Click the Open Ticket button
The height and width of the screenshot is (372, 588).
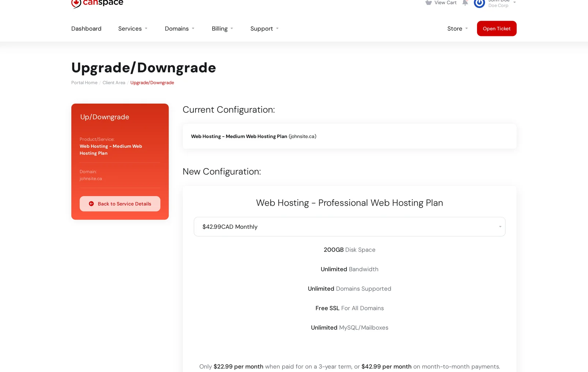point(497,29)
